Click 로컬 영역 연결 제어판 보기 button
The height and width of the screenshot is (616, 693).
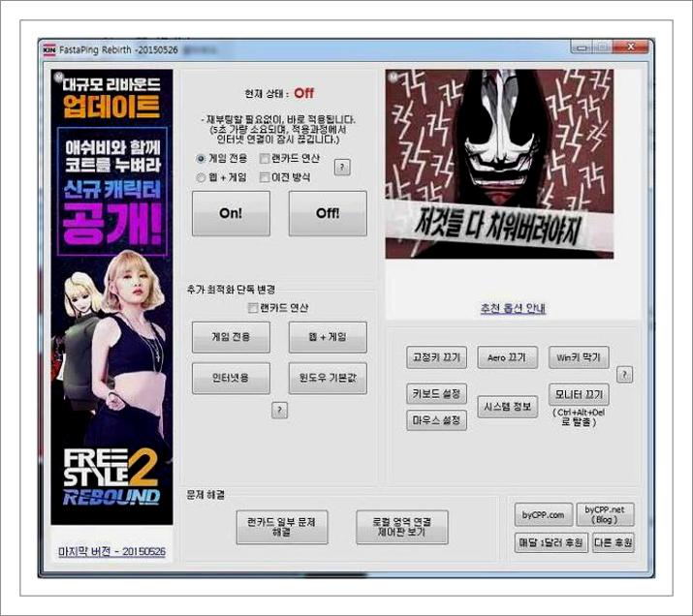[401, 527]
